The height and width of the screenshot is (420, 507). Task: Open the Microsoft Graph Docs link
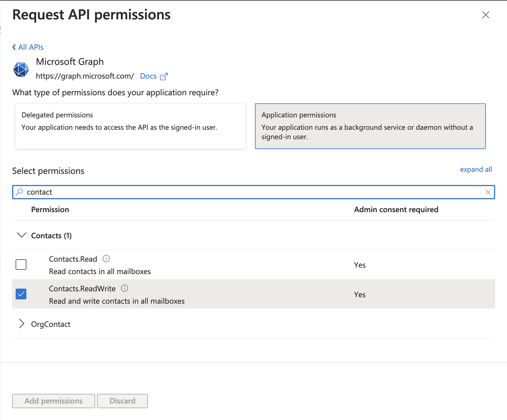point(148,76)
